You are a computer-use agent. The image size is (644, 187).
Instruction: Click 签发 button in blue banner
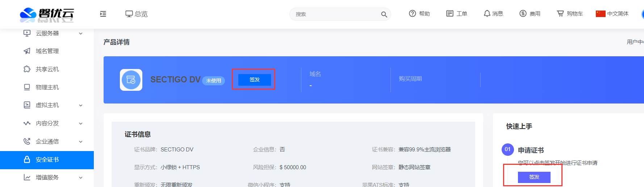click(255, 80)
